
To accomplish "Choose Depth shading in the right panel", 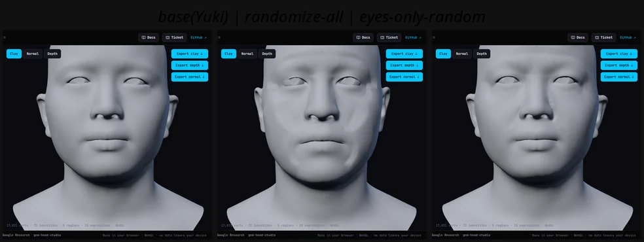I will pos(482,54).
